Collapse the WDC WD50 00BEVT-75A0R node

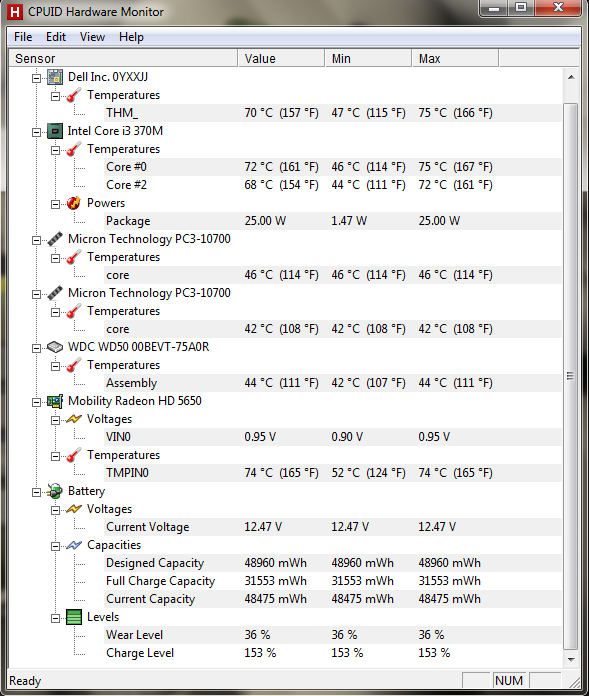(36, 348)
